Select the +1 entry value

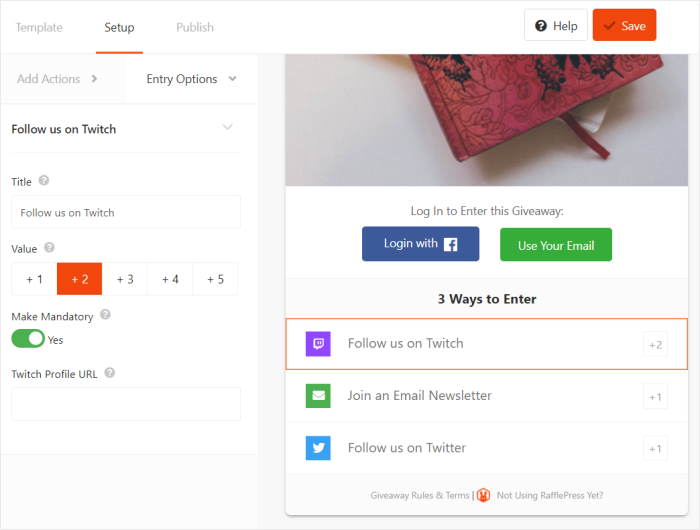pyautogui.click(x=34, y=279)
